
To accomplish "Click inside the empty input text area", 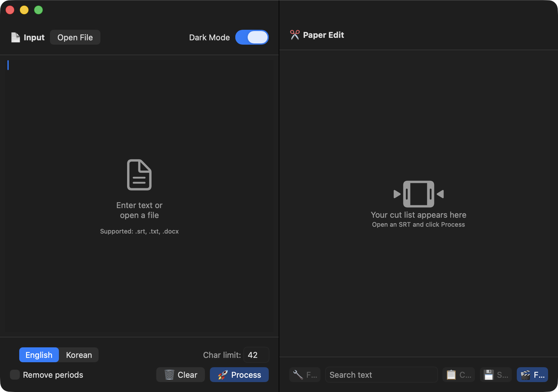I will (139, 124).
